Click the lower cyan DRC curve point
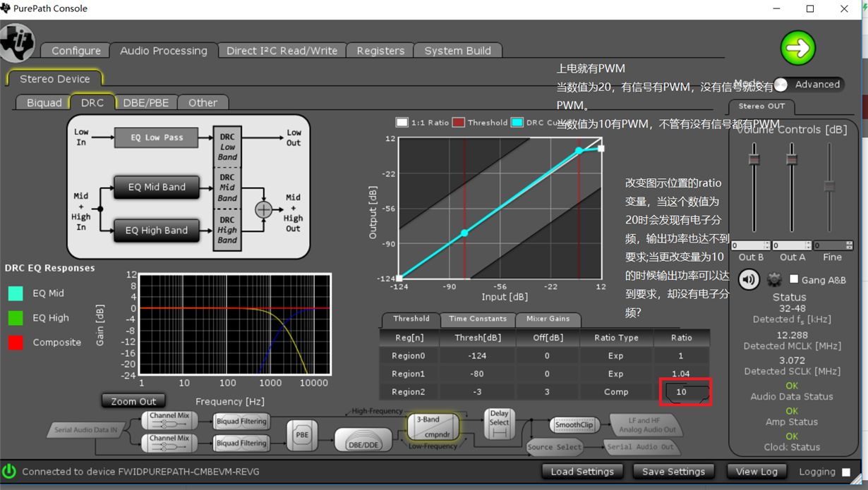 tap(464, 233)
